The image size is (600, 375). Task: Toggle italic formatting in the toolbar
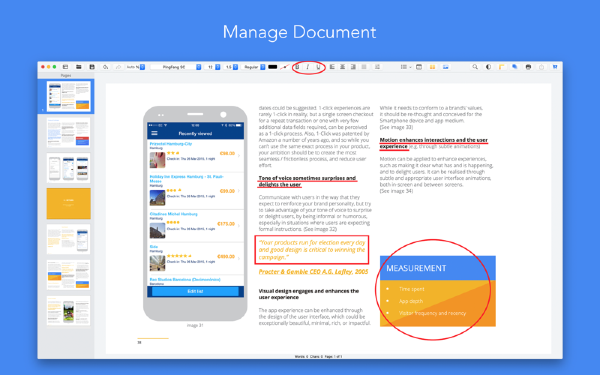click(308, 67)
